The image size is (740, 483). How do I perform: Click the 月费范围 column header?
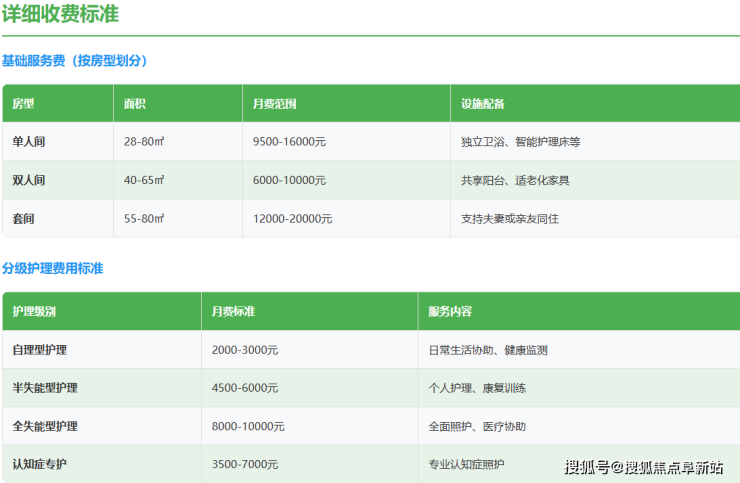click(x=275, y=104)
